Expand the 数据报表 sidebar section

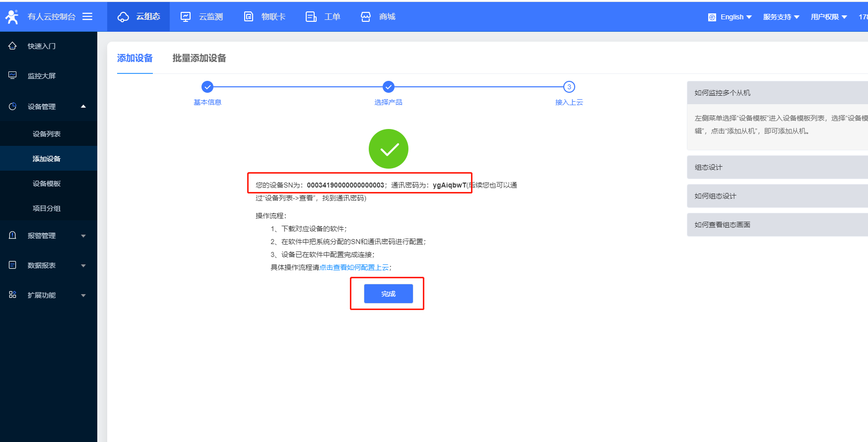click(x=83, y=265)
